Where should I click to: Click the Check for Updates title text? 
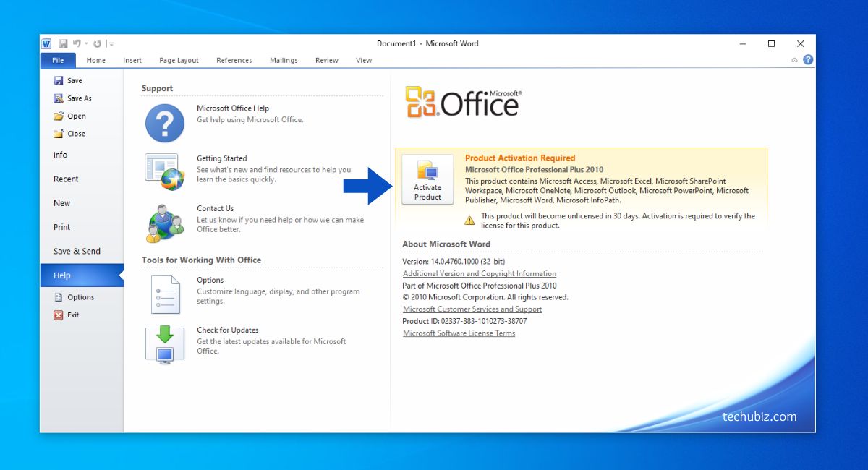228,330
